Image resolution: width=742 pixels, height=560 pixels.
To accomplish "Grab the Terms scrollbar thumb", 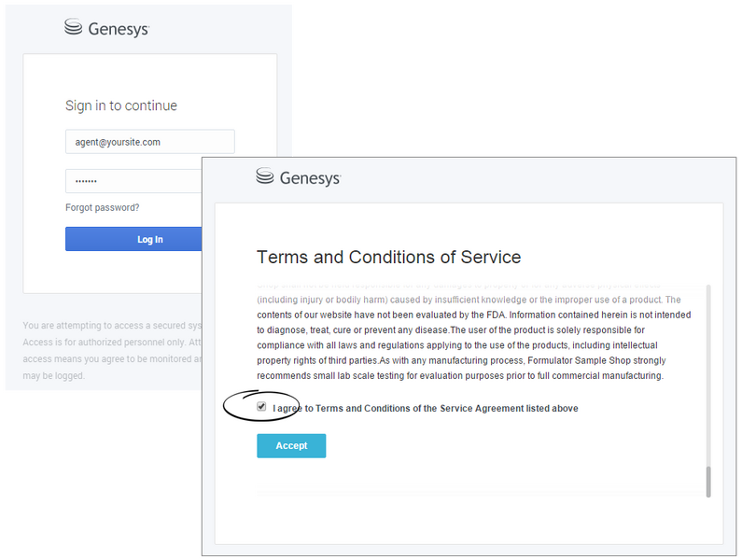I will pos(708,482).
